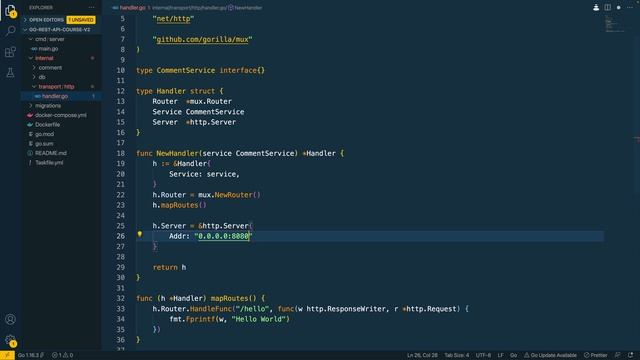Click the handler.go breadcrumb tab label
This screenshot has width=640, height=360.
coord(132,7)
